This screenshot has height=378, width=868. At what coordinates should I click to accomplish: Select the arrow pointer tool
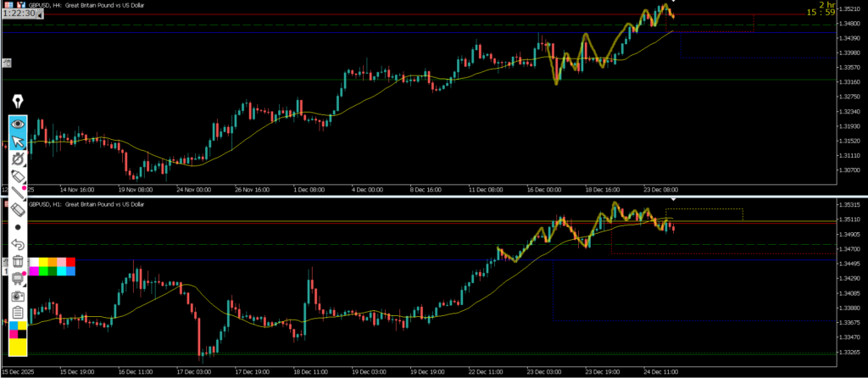click(18, 141)
